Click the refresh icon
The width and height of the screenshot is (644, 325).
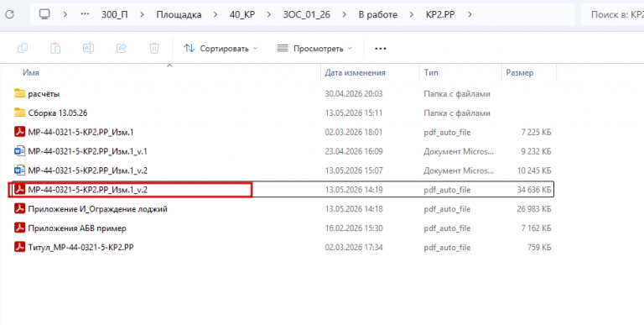coord(9,14)
